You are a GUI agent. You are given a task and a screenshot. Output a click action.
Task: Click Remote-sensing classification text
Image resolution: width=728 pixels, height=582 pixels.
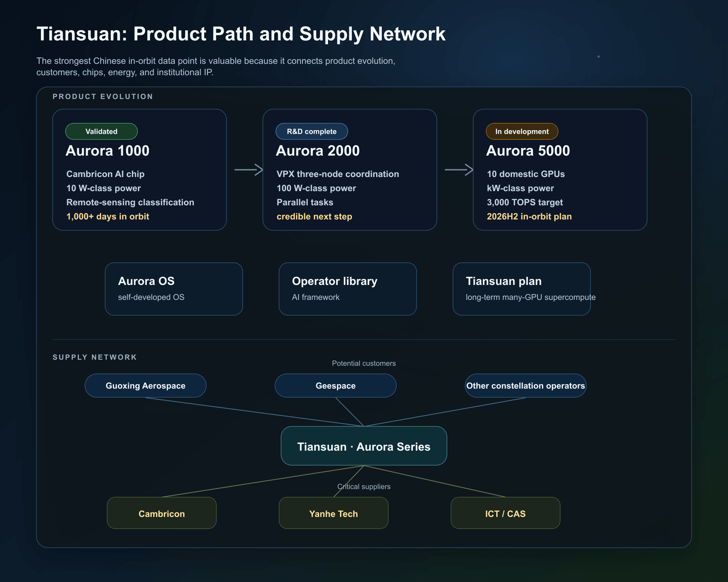(130, 202)
